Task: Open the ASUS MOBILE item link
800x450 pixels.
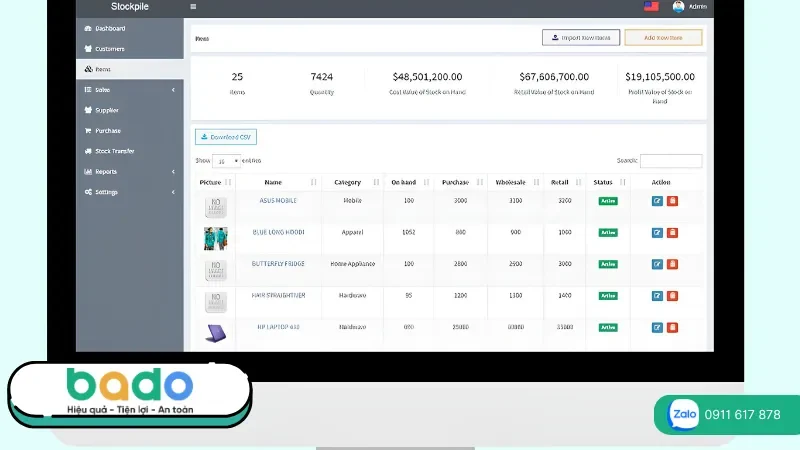Action: [278, 201]
